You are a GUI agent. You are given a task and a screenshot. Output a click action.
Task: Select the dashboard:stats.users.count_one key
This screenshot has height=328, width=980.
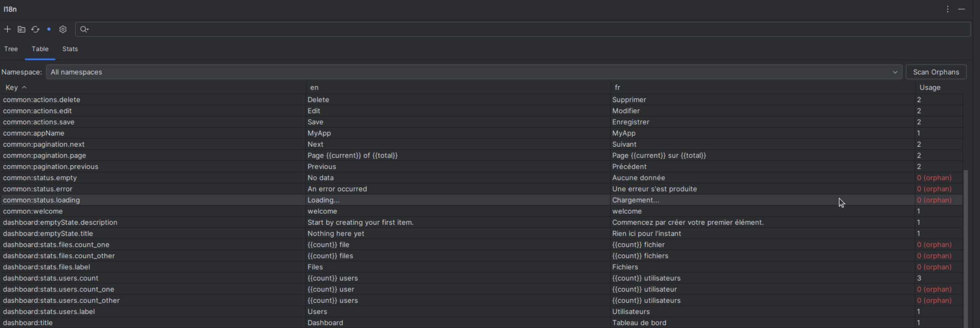59,289
